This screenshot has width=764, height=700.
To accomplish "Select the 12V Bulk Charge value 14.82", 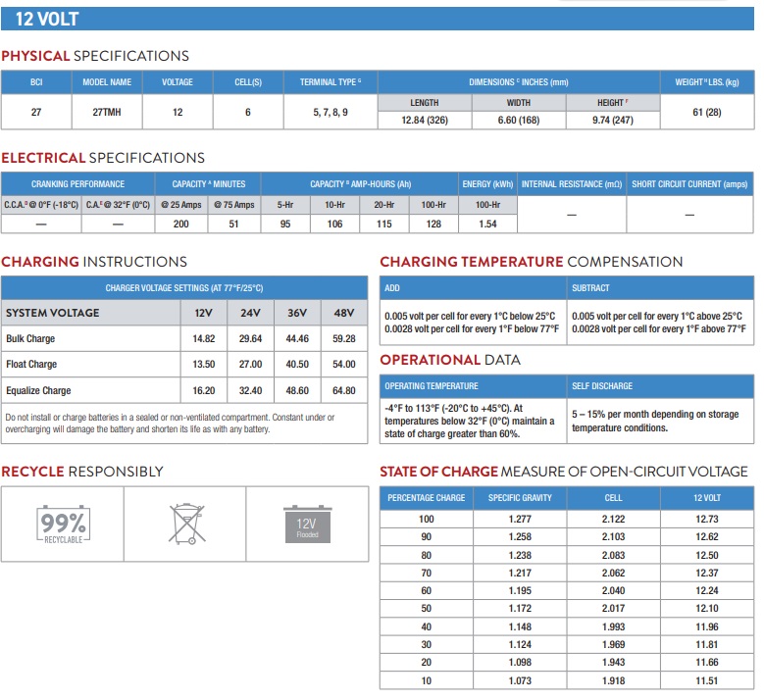I will click(204, 338).
